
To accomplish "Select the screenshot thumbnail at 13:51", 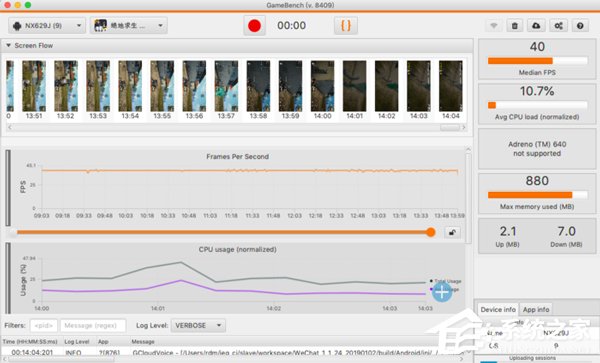I will [34, 86].
